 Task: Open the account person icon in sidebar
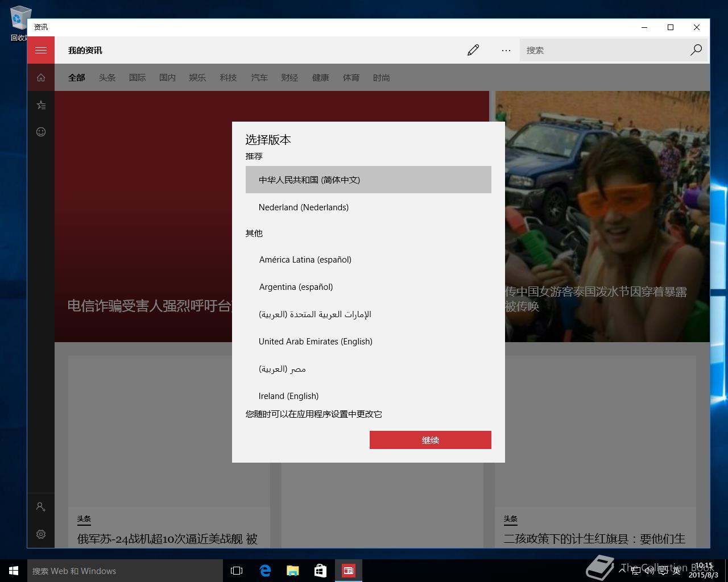(x=41, y=506)
